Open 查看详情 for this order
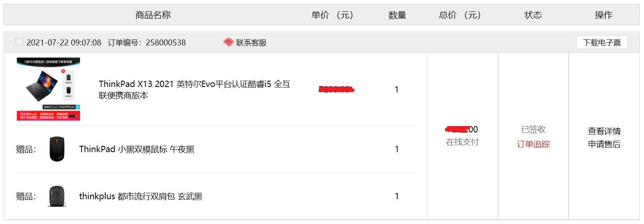Screen dimensions: 644x224 coord(604,131)
